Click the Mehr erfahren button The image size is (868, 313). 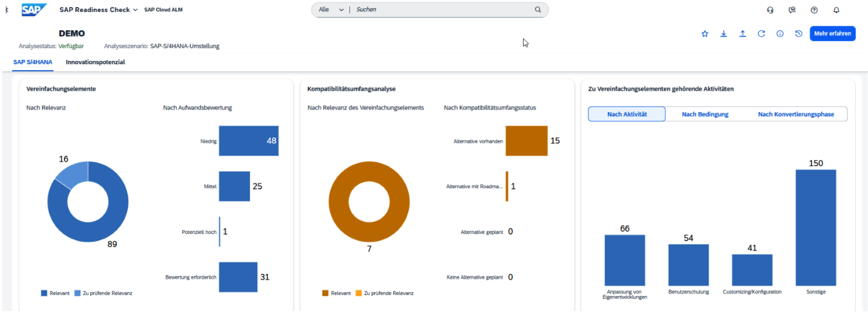pos(833,34)
